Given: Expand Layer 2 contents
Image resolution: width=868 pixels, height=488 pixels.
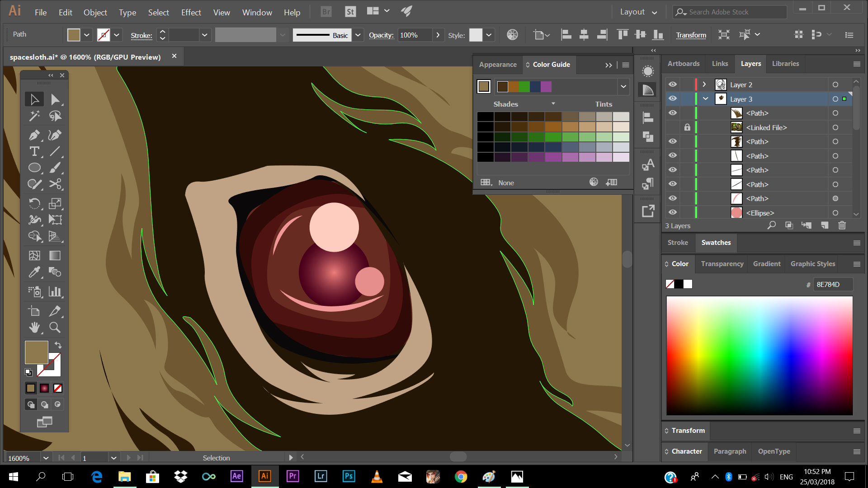Looking at the screenshot, I should (x=704, y=84).
